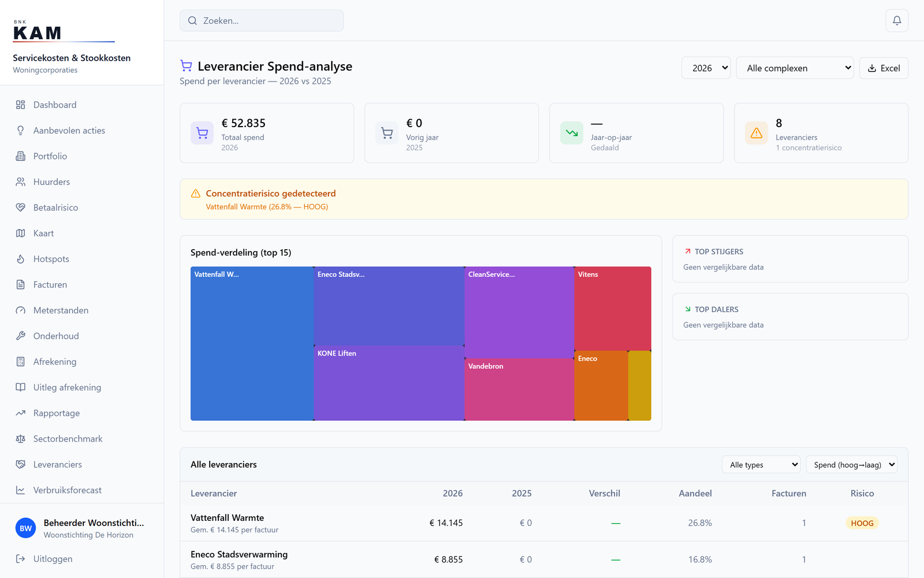
Task: Open the Alle types filter dropdown
Action: pyautogui.click(x=762, y=465)
